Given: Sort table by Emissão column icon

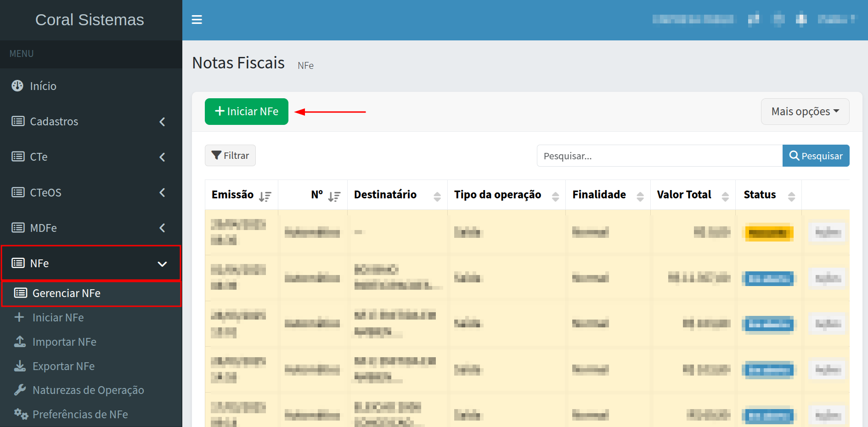Looking at the screenshot, I should [x=265, y=197].
